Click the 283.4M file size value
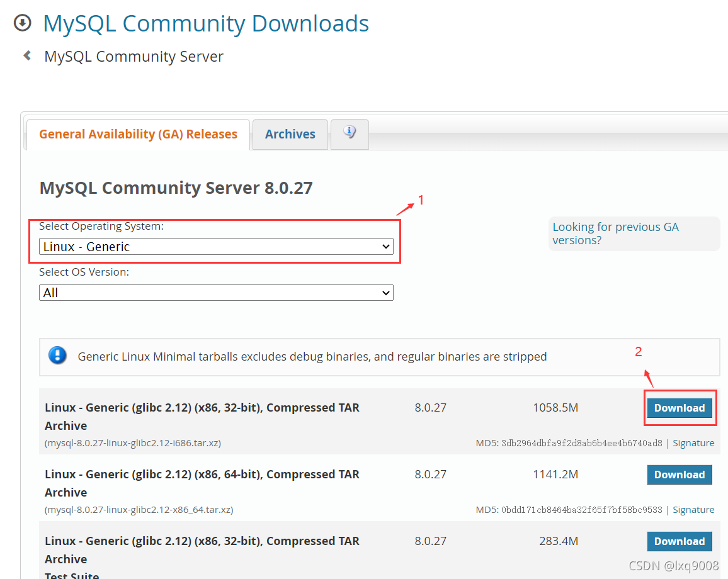This screenshot has width=728, height=579. click(559, 541)
